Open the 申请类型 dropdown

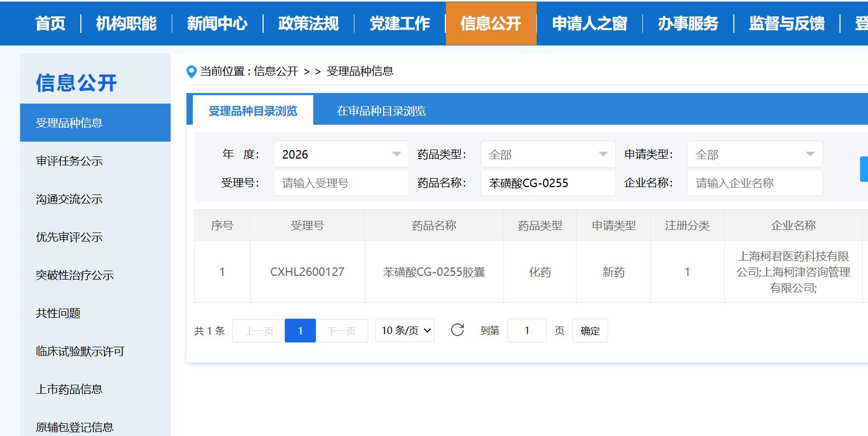tap(754, 154)
